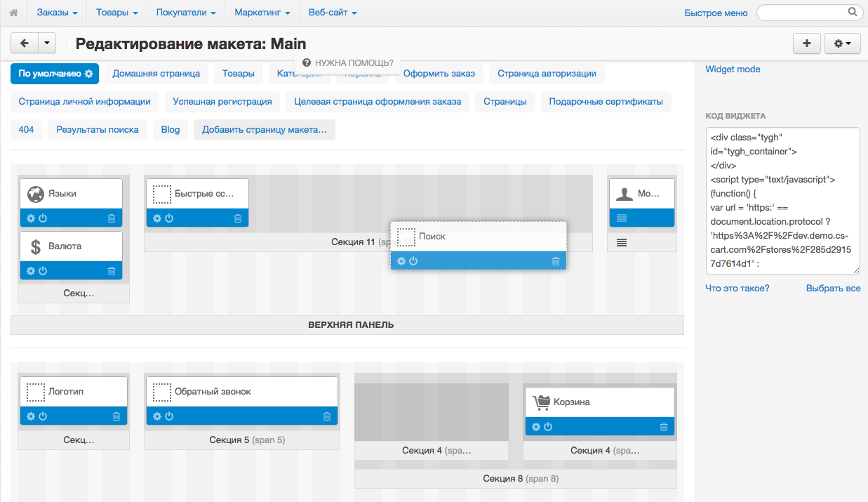Click the top search field

pos(809,13)
